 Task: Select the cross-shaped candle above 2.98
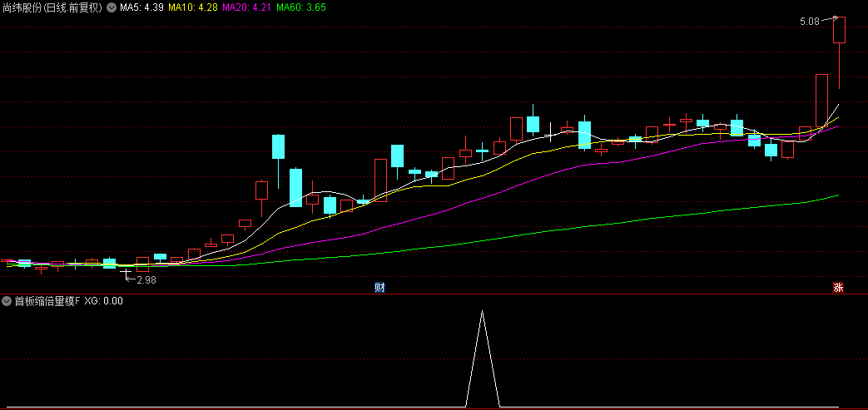(126, 272)
